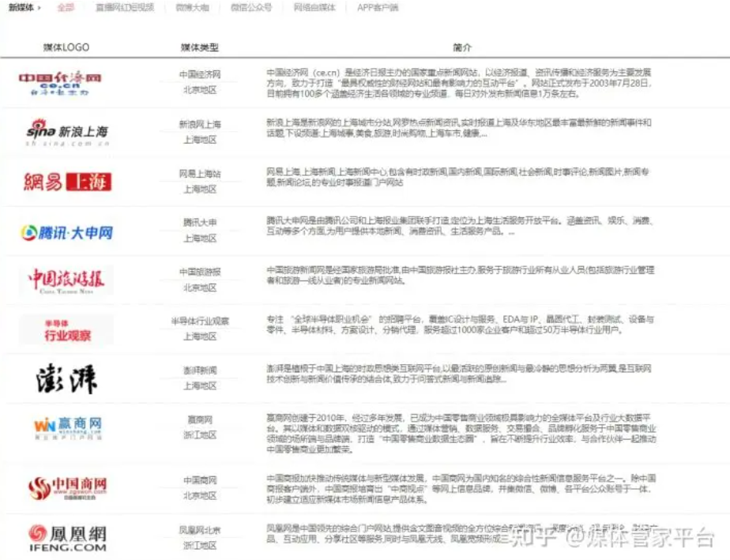This screenshot has height=560, width=730.
Task: Switch to the 微信公众号 tab
Action: [251, 7]
